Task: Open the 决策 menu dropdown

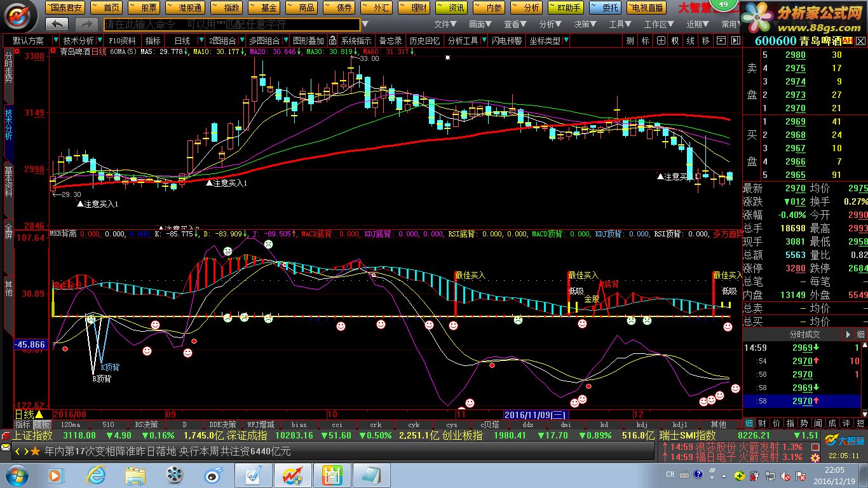Action: tap(586, 24)
